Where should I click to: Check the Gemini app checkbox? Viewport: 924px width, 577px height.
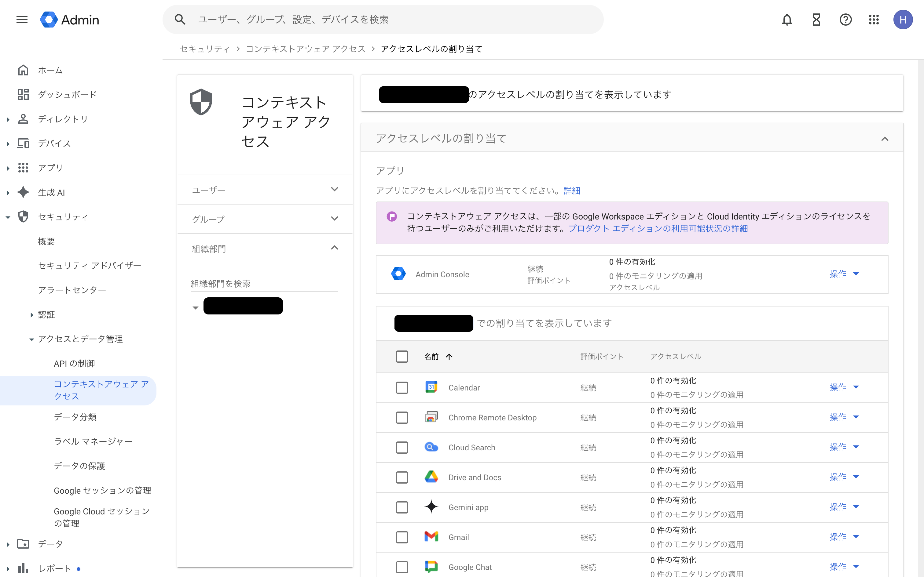tap(402, 507)
